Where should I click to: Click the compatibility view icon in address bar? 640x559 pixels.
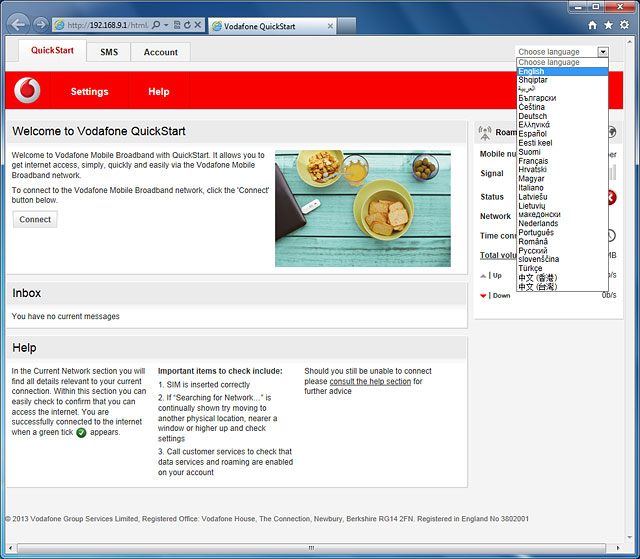point(177,25)
